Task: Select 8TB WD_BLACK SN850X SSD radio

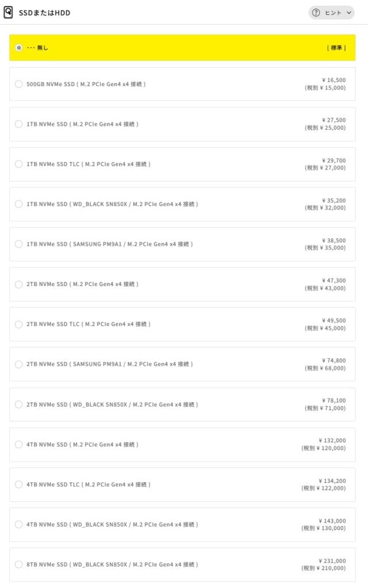Action: tap(19, 564)
